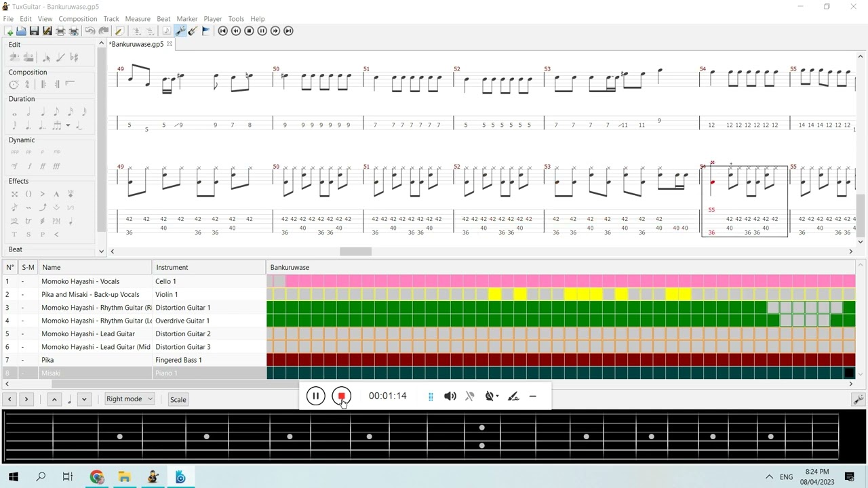
Task: Close the Bankuruwase.gp5 tab
Action: (x=170, y=44)
